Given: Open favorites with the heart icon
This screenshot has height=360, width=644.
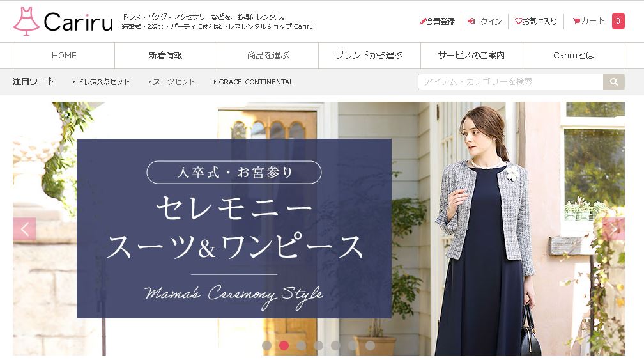Looking at the screenshot, I should click(x=518, y=21).
